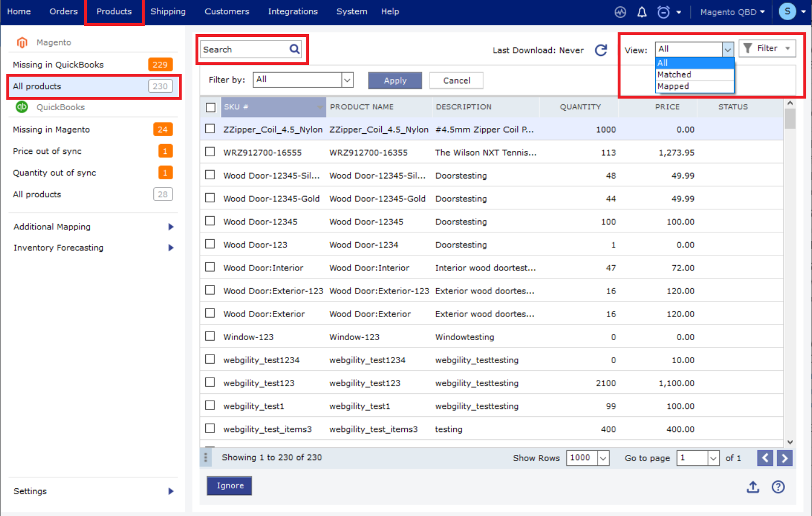Click the 24 badge for Missing in Magento
The image size is (812, 516).
tap(163, 129)
